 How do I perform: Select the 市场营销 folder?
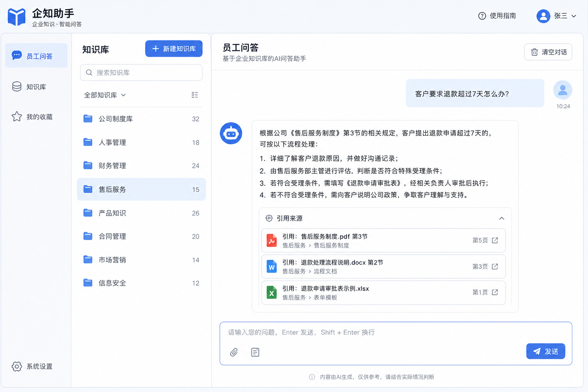(x=141, y=260)
